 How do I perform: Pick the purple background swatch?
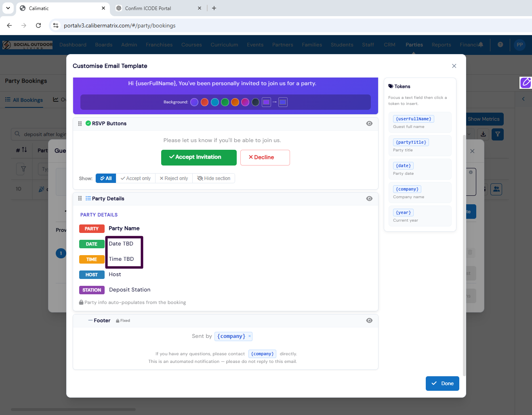click(194, 102)
